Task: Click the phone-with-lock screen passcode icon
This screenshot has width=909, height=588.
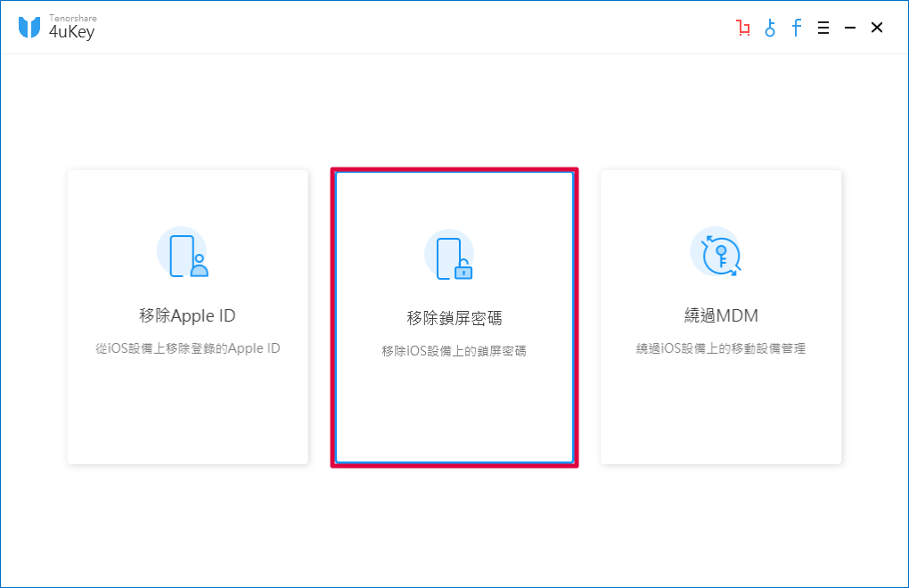Action: [449, 256]
